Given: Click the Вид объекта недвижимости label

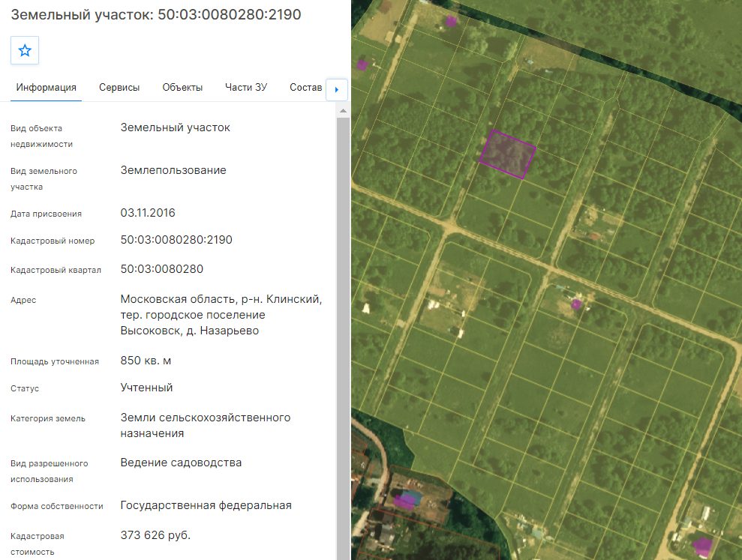Looking at the screenshot, I should [x=42, y=136].
